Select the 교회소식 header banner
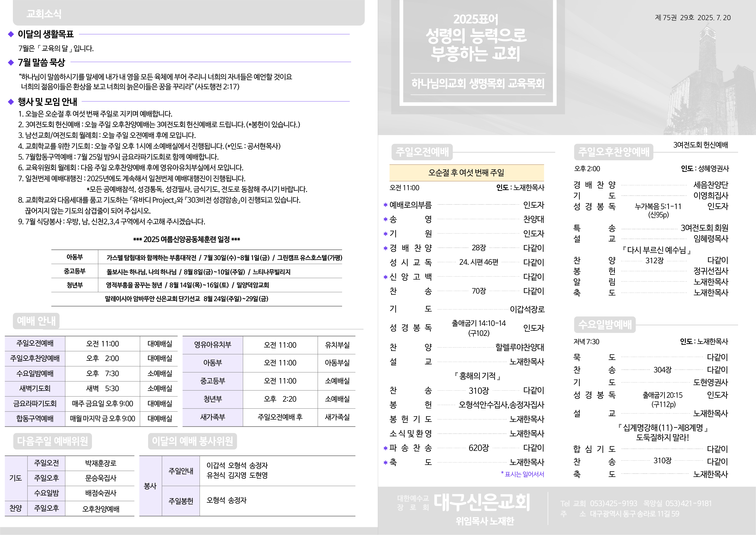 (x=44, y=14)
